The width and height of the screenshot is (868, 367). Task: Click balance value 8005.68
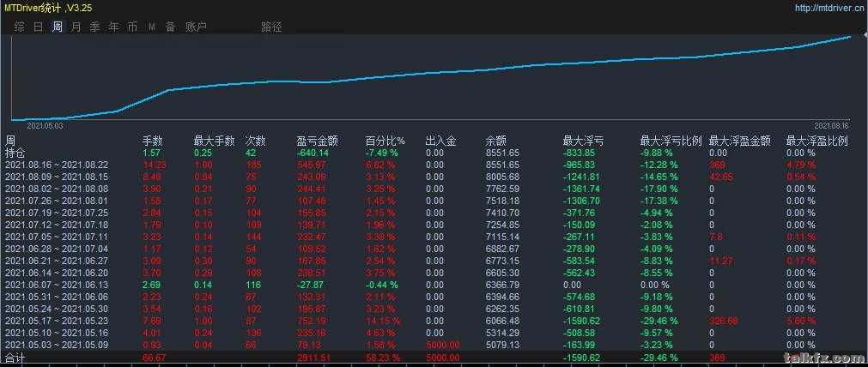point(502,177)
